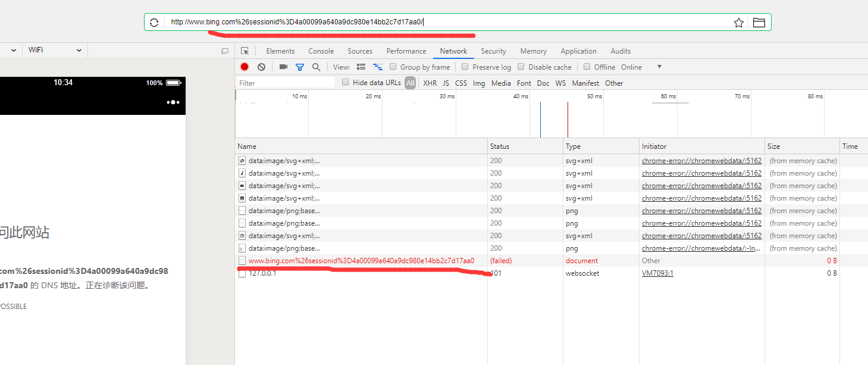This screenshot has height=365, width=868.
Task: Clear the network log
Action: pos(261,67)
